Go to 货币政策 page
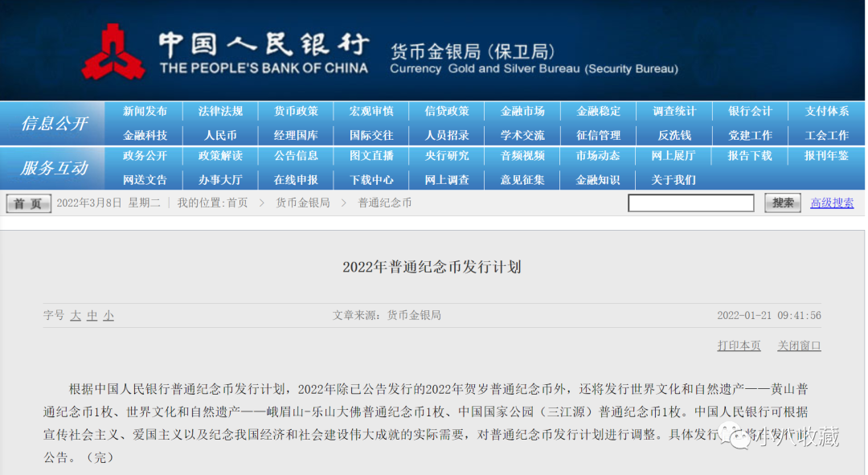Image resolution: width=868 pixels, height=475 pixels. 296,111
